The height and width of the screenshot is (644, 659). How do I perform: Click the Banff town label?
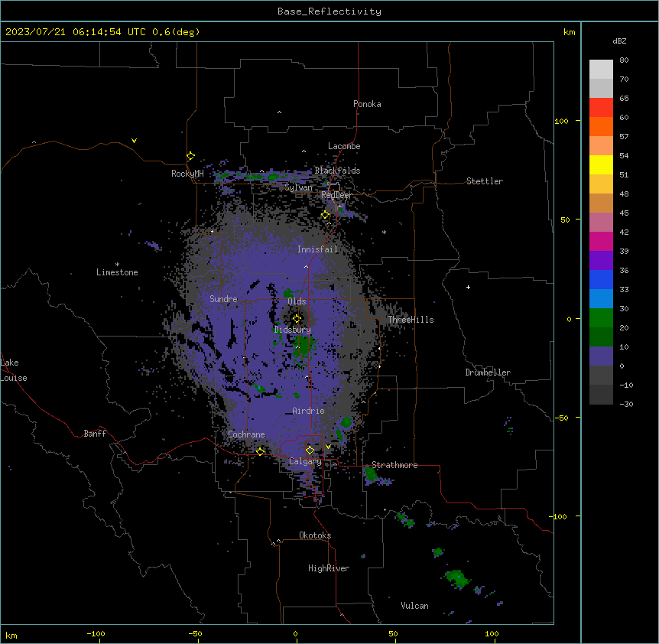(95, 434)
